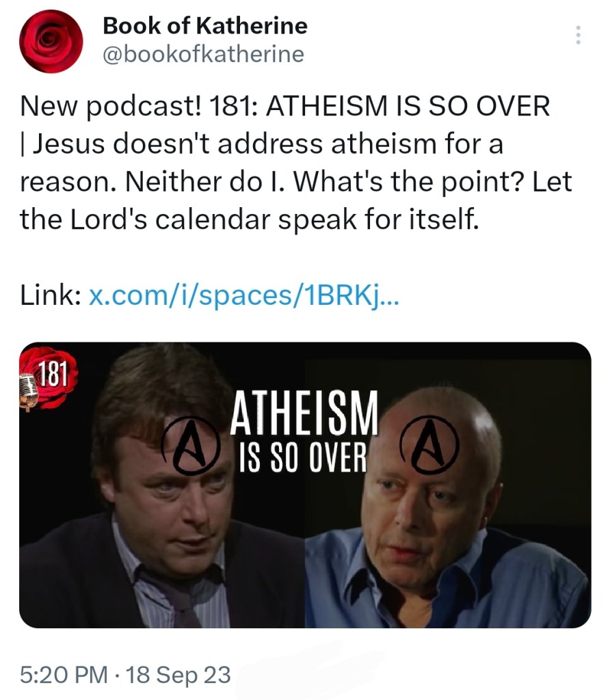Click the rose 181 episode badge
The image size is (610, 700).
click(x=49, y=378)
